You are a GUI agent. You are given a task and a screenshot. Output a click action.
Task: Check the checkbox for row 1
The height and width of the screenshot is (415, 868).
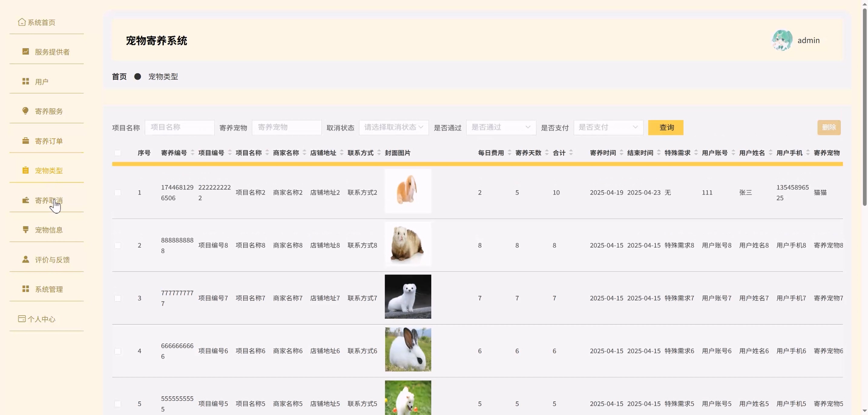click(x=118, y=192)
